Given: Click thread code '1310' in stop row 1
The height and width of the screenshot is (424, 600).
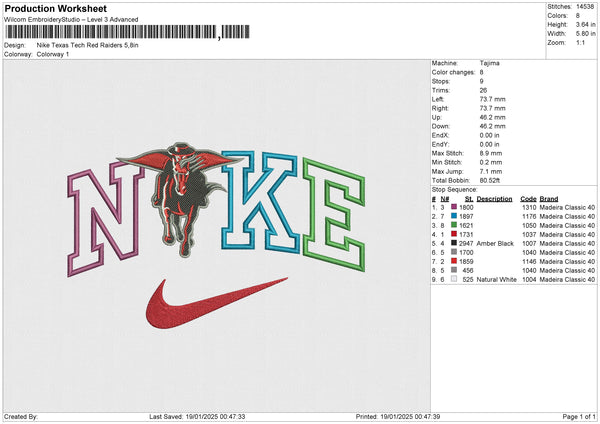Looking at the screenshot, I should pyautogui.click(x=529, y=207).
